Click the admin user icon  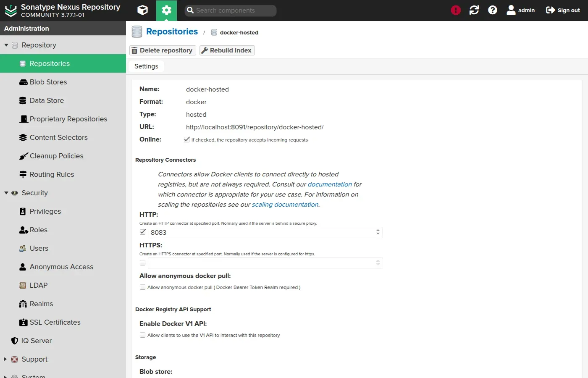pos(511,10)
